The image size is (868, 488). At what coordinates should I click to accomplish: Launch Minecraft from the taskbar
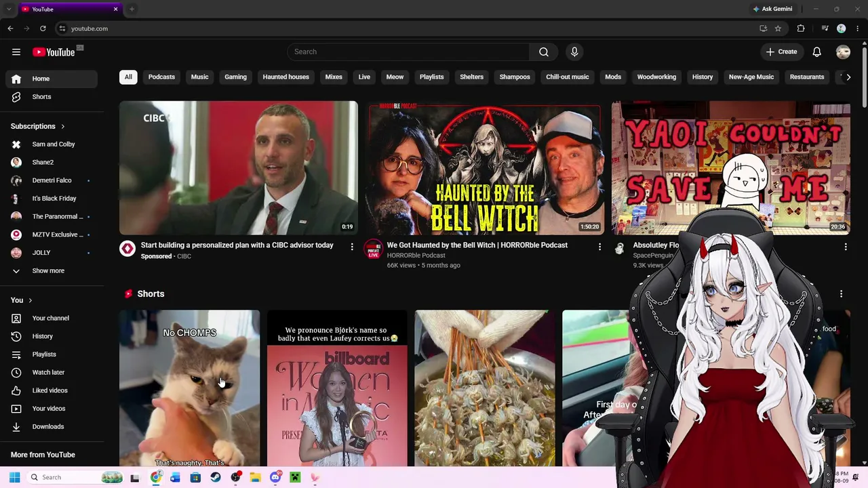tap(295, 477)
